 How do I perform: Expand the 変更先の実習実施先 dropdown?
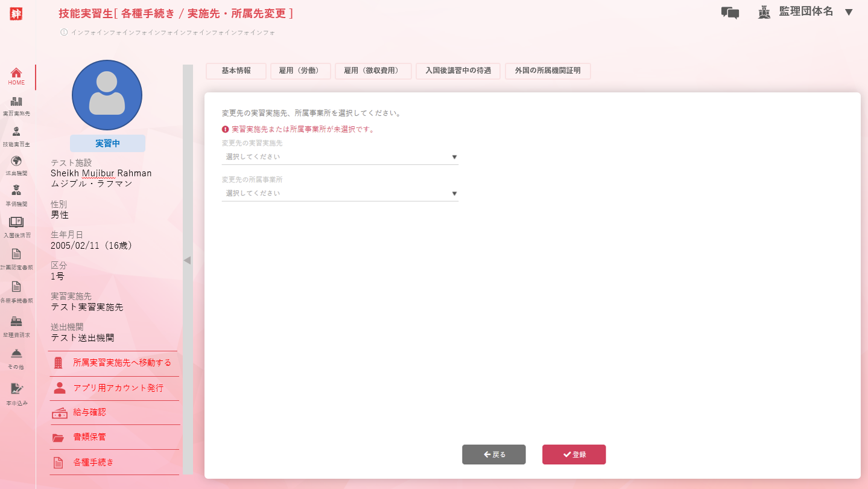[x=340, y=157]
